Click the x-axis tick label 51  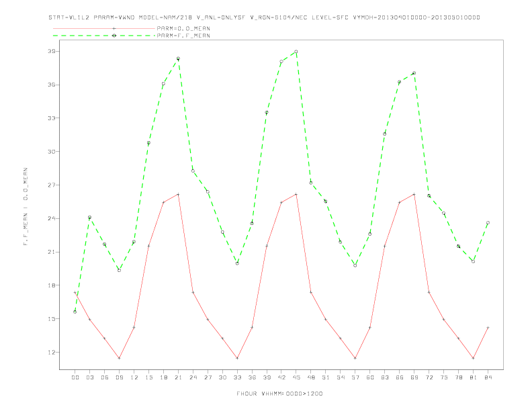pos(326,377)
